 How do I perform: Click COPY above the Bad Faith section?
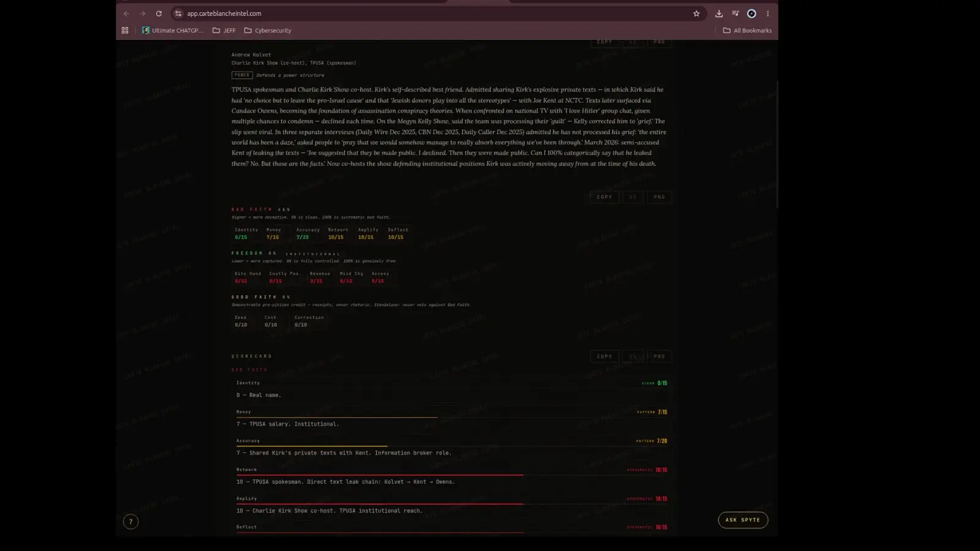pos(605,197)
